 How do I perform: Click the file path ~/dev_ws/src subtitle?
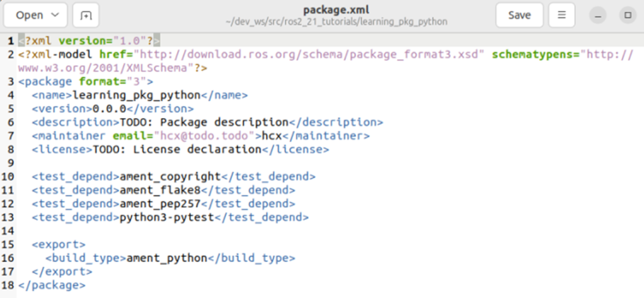click(336, 21)
